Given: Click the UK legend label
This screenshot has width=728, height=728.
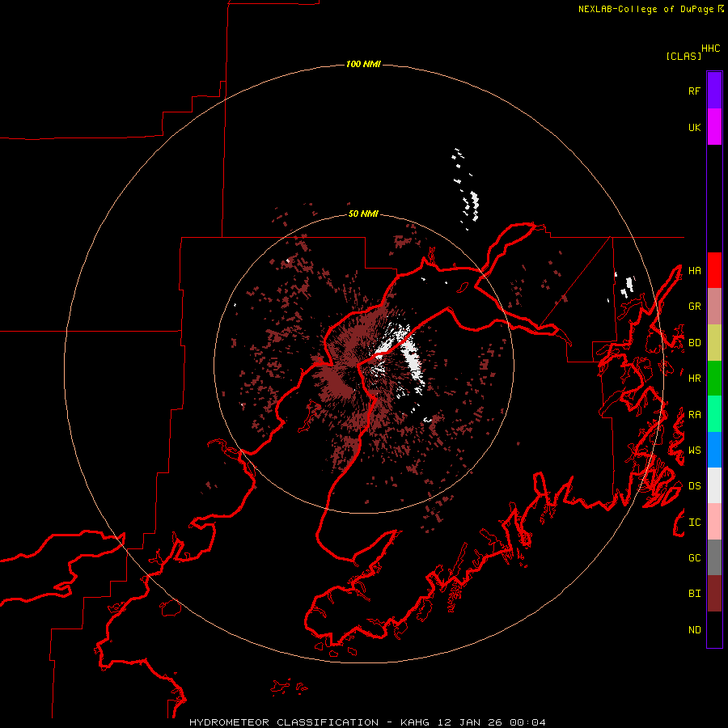Looking at the screenshot, I should [694, 127].
